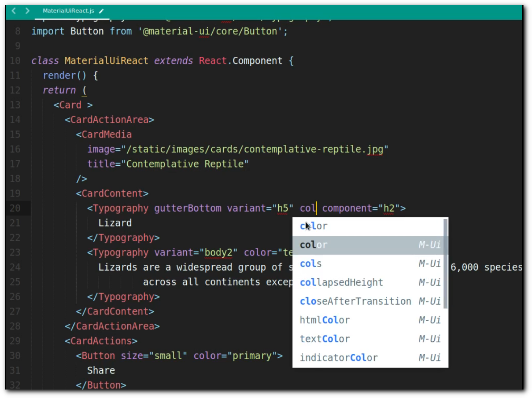Place cursor in 'Contemplative Reptile' title string

pyautogui.click(x=187, y=164)
